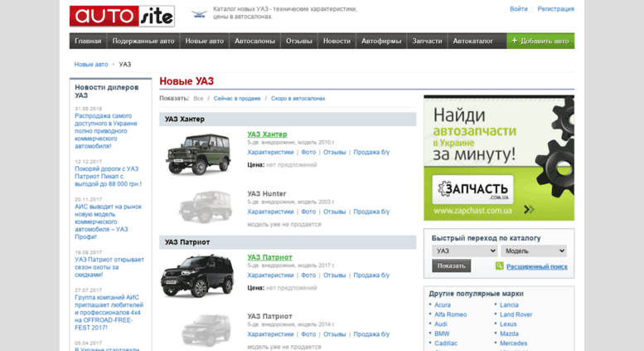
Task: Open the green УАЗ Патриот title link
Action: point(270,257)
